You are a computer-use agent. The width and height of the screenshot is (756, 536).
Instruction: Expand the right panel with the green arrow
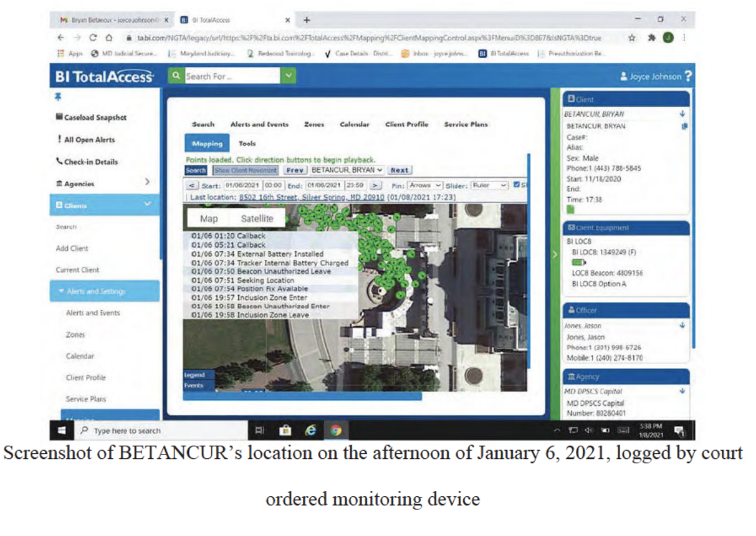click(554, 254)
